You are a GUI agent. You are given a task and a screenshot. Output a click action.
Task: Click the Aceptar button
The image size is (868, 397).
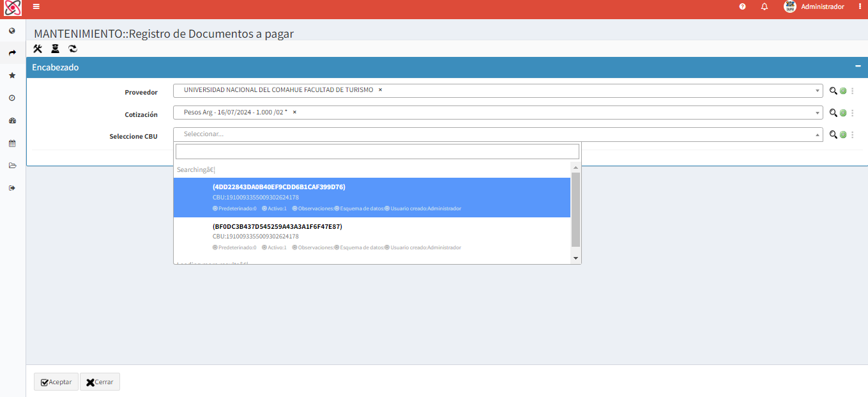click(x=56, y=382)
